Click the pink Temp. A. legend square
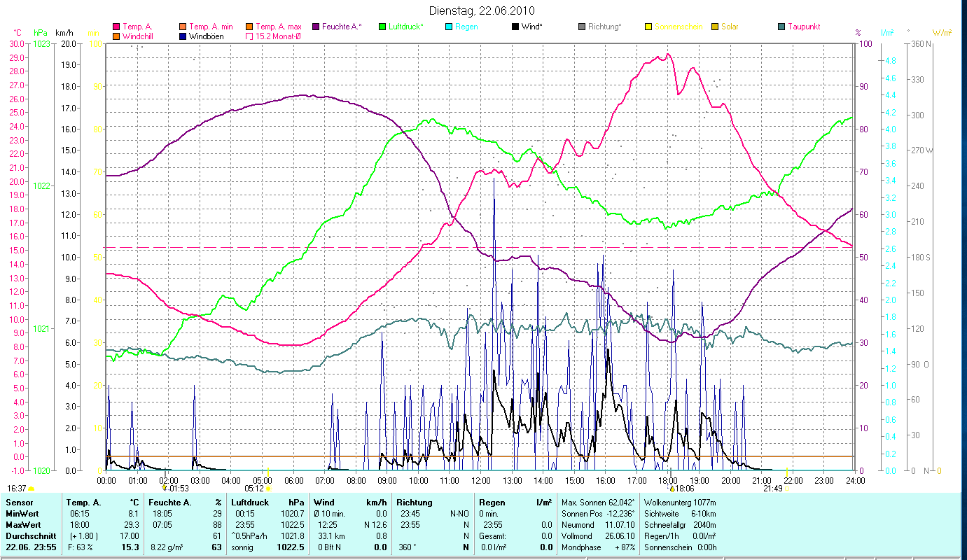 coord(116,27)
